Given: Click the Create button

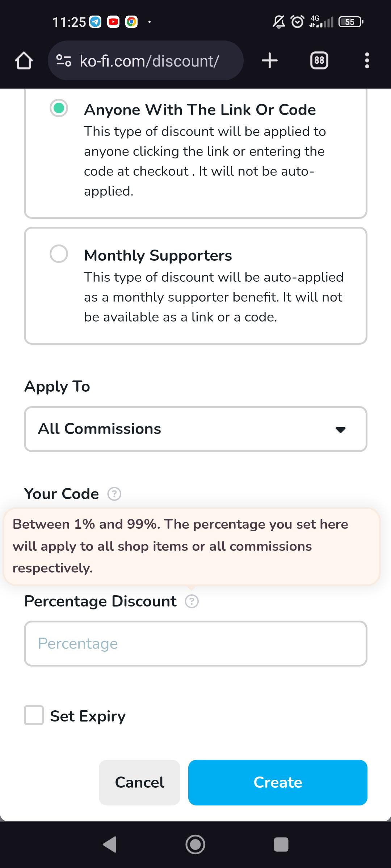Looking at the screenshot, I should (x=278, y=782).
